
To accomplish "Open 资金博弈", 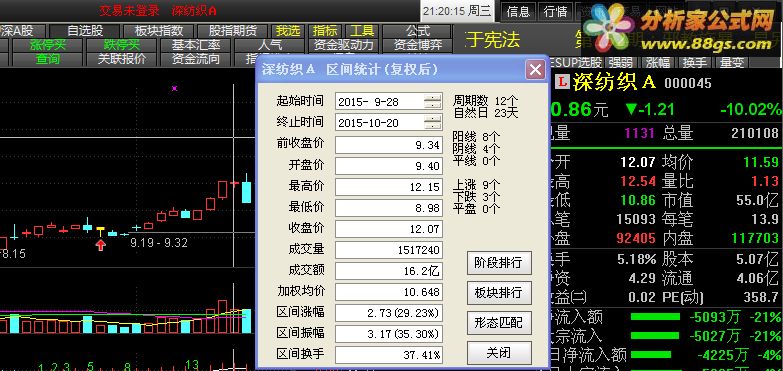I will pos(418,45).
